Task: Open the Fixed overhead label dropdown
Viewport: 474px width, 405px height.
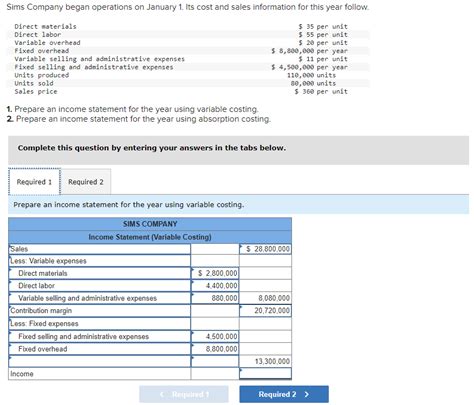Action: coord(100,349)
